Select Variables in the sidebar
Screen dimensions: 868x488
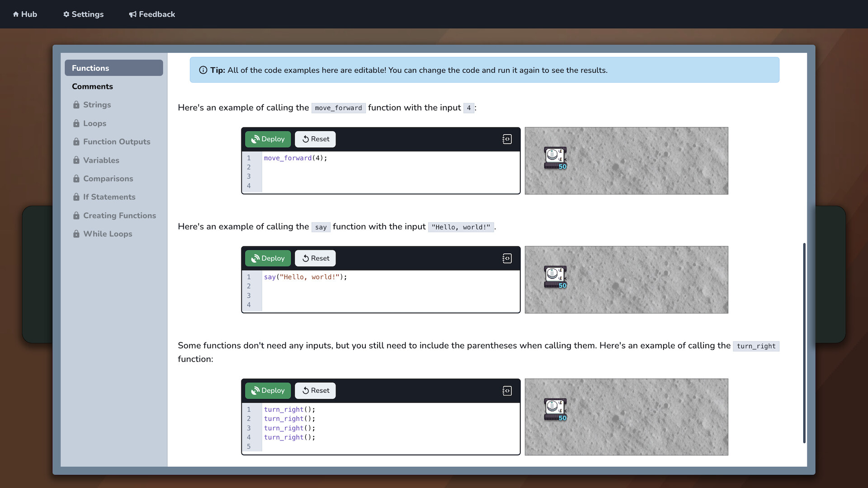point(101,160)
